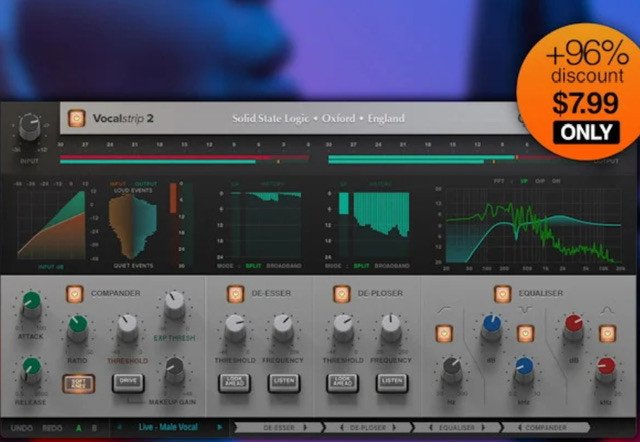This screenshot has width=640, height=442.
Task: Click the UNDO button
Action: tap(22, 428)
